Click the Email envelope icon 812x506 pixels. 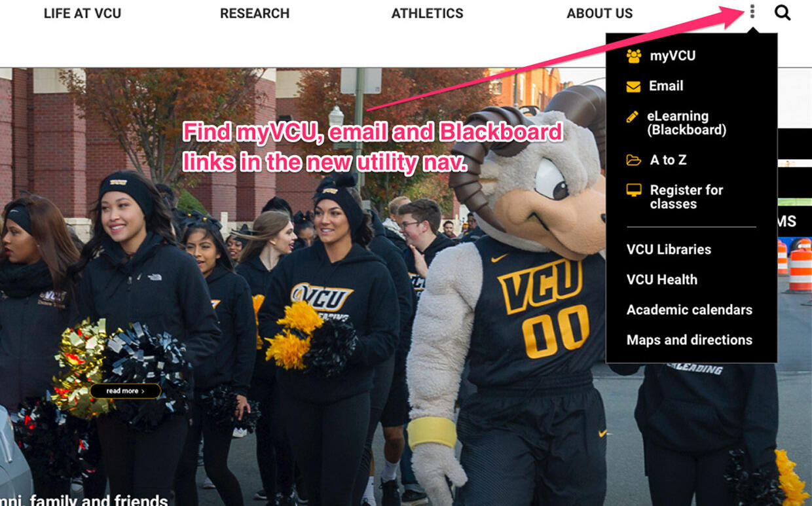(x=633, y=86)
